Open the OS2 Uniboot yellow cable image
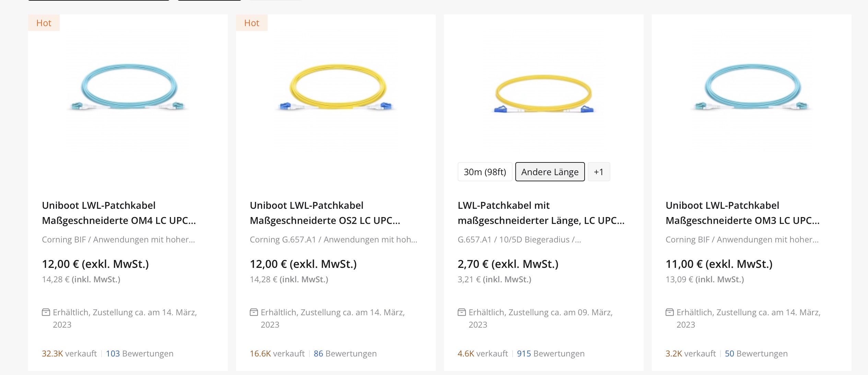868x375 pixels. pos(336,88)
